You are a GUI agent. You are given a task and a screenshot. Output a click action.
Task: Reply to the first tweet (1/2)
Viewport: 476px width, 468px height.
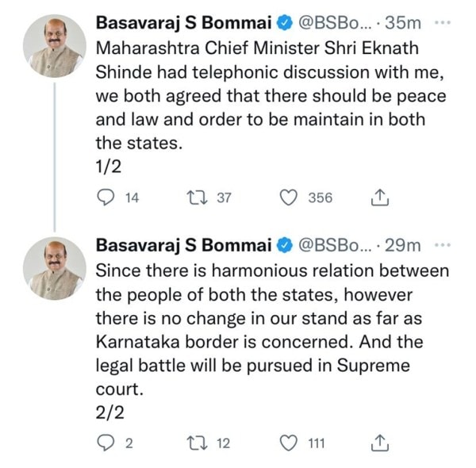coord(106,198)
